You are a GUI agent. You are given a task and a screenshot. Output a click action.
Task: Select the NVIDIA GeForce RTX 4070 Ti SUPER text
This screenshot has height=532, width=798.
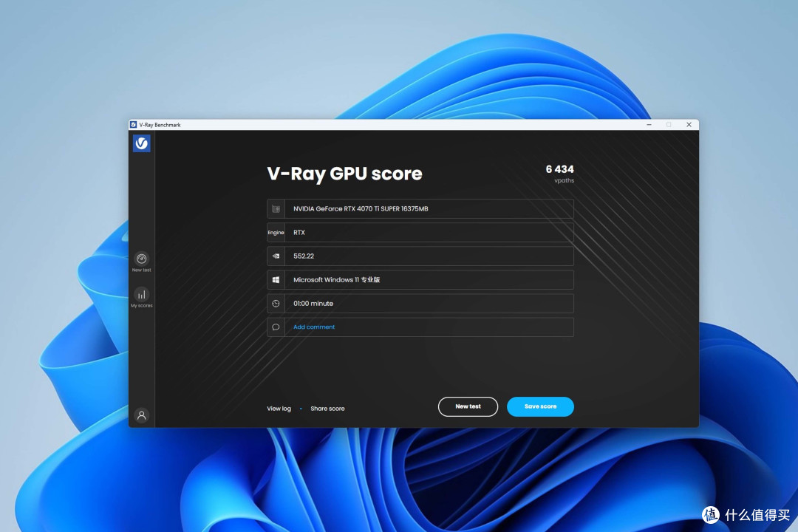click(361, 208)
